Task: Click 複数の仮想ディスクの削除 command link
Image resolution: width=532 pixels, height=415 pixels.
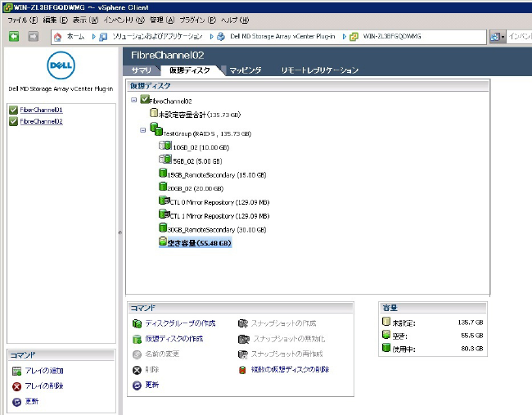Action: coord(290,369)
